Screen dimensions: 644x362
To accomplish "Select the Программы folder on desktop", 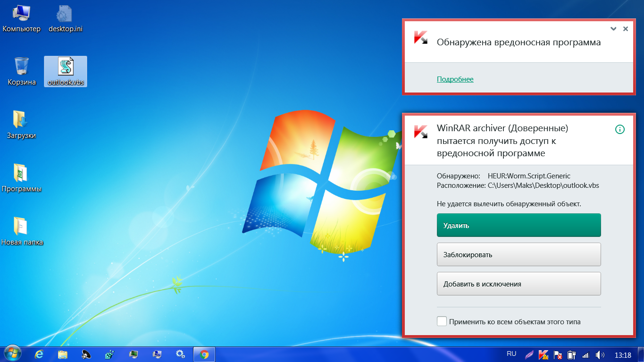I will click(x=22, y=178).
